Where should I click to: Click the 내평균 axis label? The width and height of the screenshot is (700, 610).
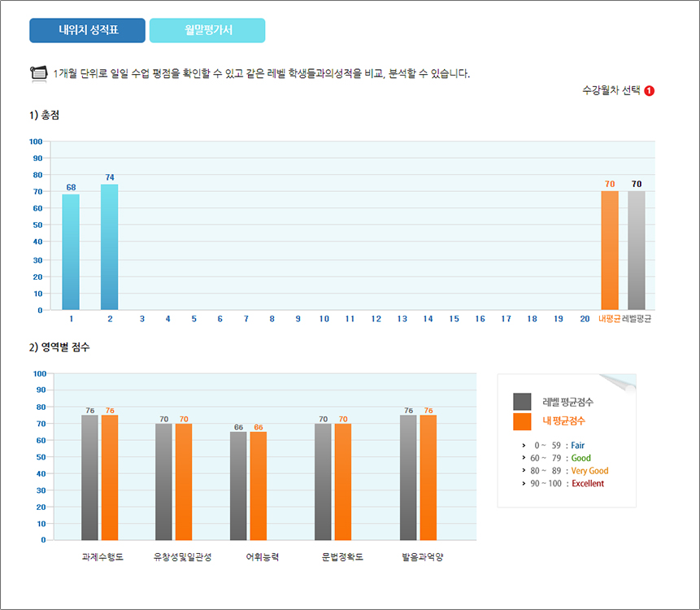(x=610, y=319)
